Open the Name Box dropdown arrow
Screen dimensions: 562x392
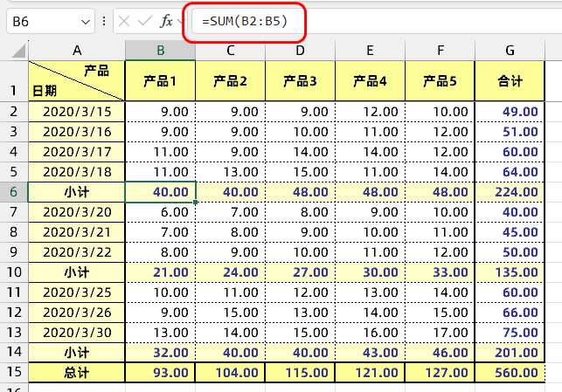pos(86,22)
